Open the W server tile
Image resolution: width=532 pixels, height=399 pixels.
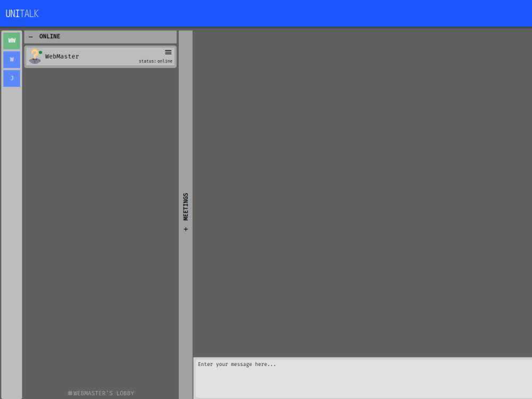12,60
